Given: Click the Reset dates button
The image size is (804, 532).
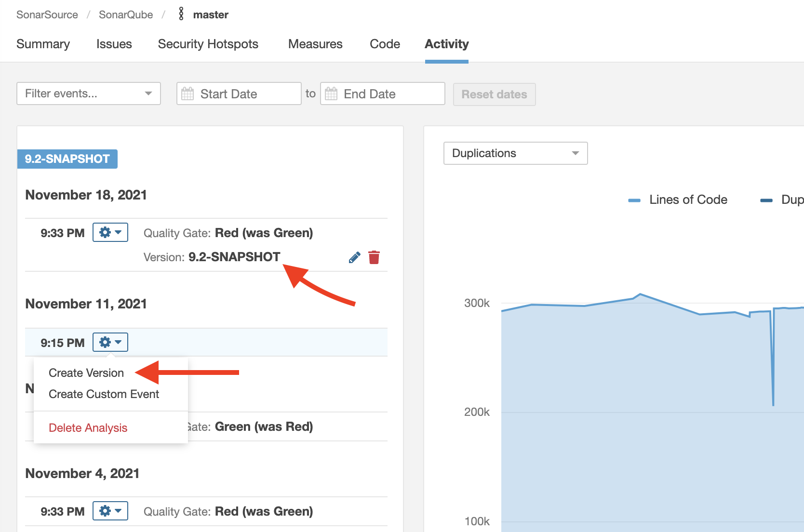Looking at the screenshot, I should [x=494, y=94].
